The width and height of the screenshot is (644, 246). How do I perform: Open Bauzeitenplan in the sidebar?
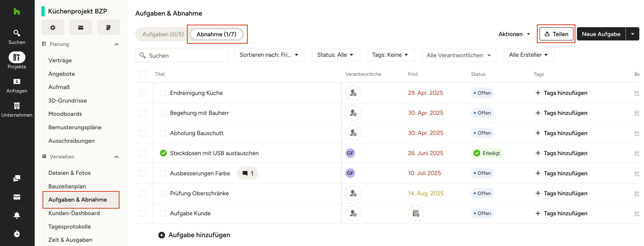coord(67,186)
